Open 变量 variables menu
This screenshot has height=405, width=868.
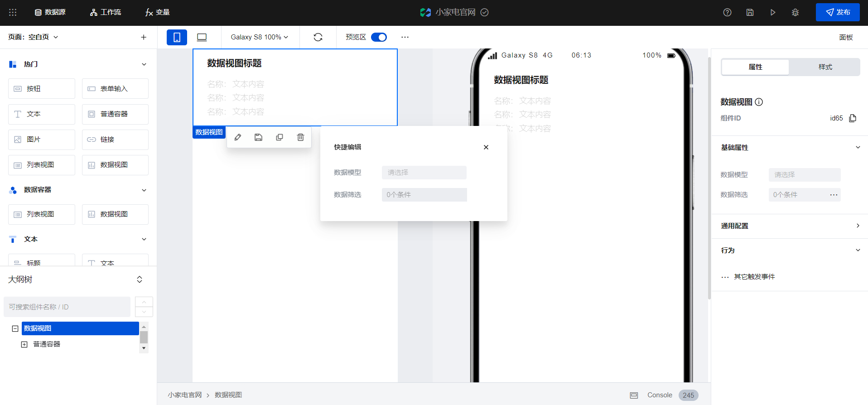[x=157, y=12]
